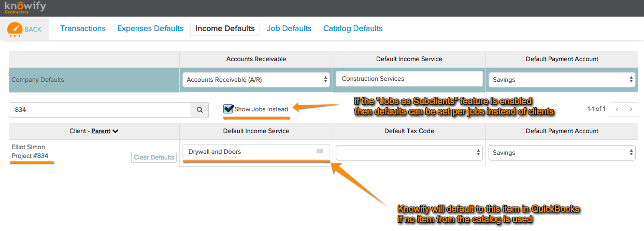Open the Job Defaults tab
Viewport: 644px width, 231px height.
click(289, 28)
